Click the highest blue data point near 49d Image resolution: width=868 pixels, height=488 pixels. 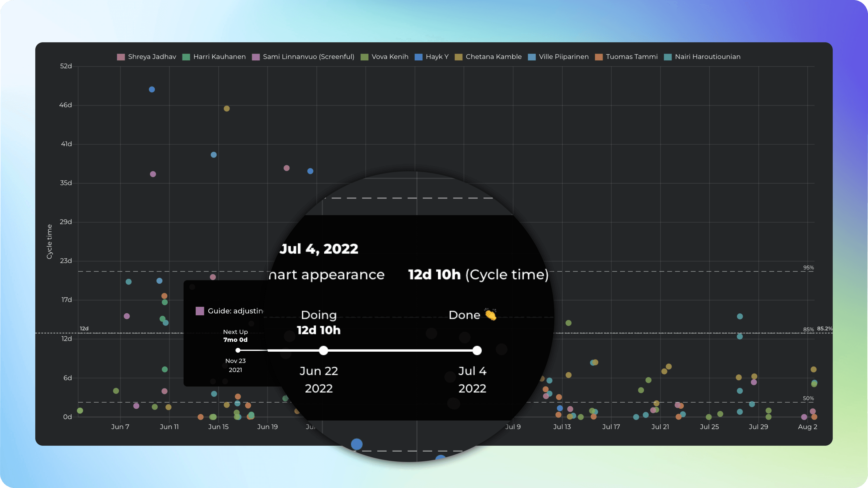pyautogui.click(x=152, y=89)
